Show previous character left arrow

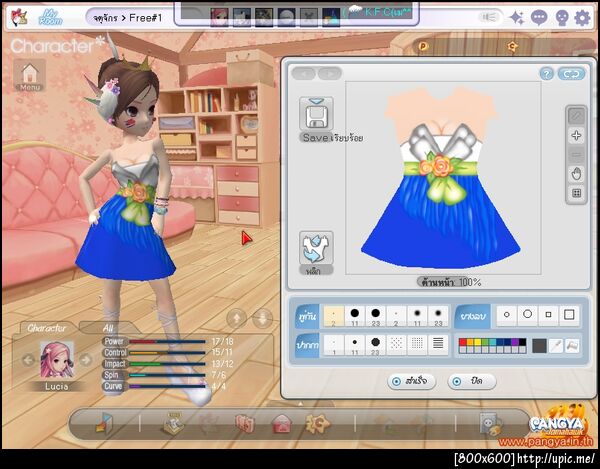coord(28,360)
